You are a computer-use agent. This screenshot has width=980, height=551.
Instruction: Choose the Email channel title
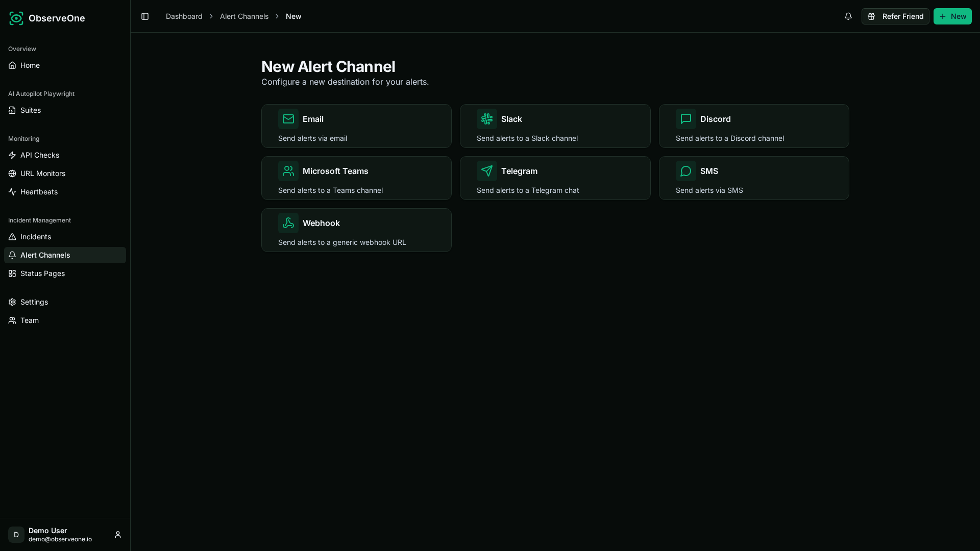coord(313,119)
